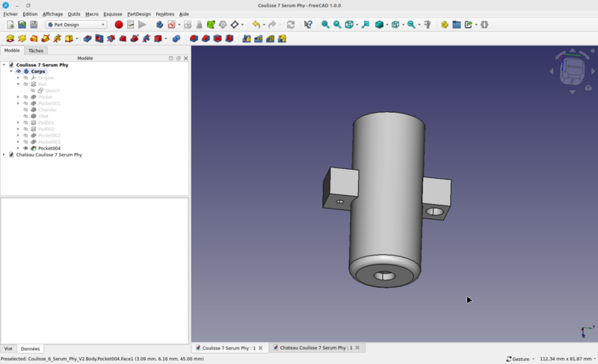This screenshot has width=598, height=364.
Task: Click the navigation cube in the 3D view
Action: pyautogui.click(x=573, y=68)
